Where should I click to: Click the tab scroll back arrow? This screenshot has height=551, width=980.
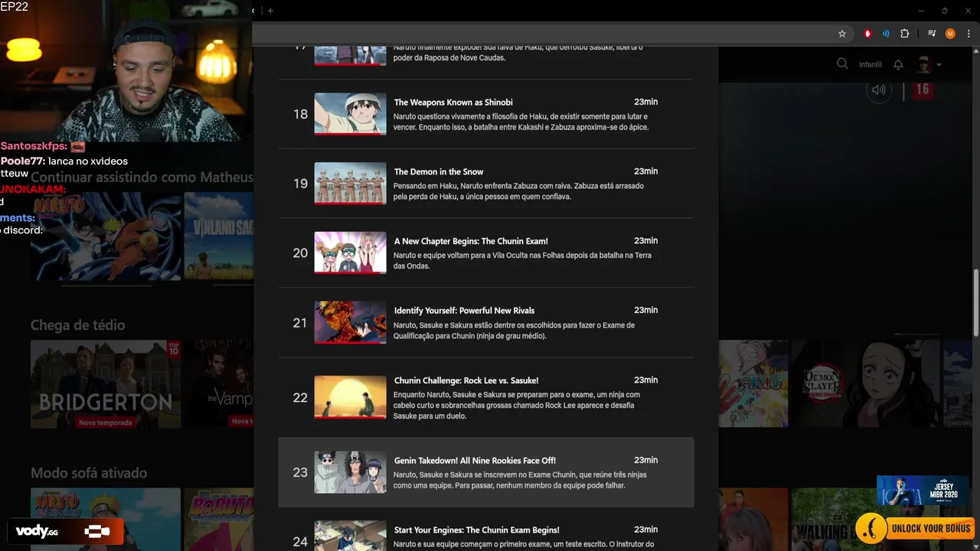[x=253, y=11]
